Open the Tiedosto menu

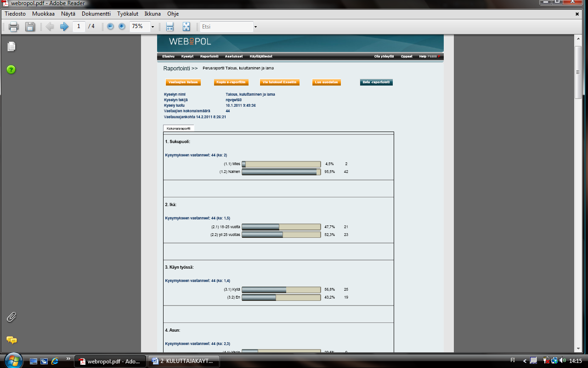(x=15, y=14)
